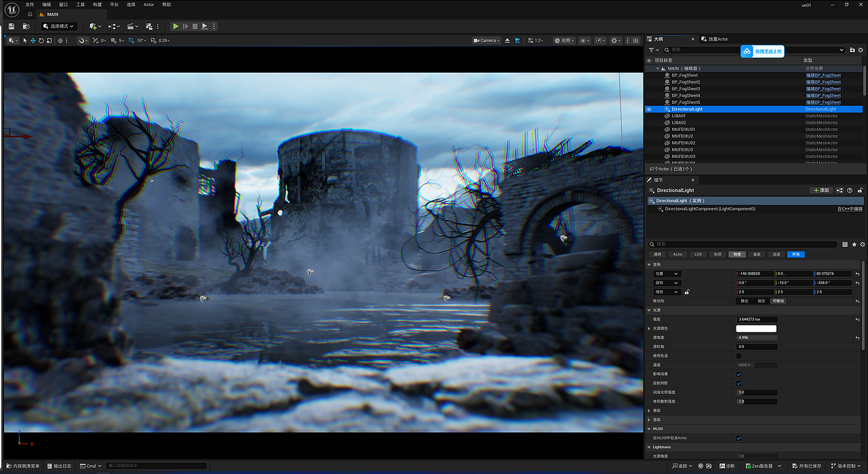Select LIBA01 in Outliner
868x474 pixels.
click(x=678, y=116)
